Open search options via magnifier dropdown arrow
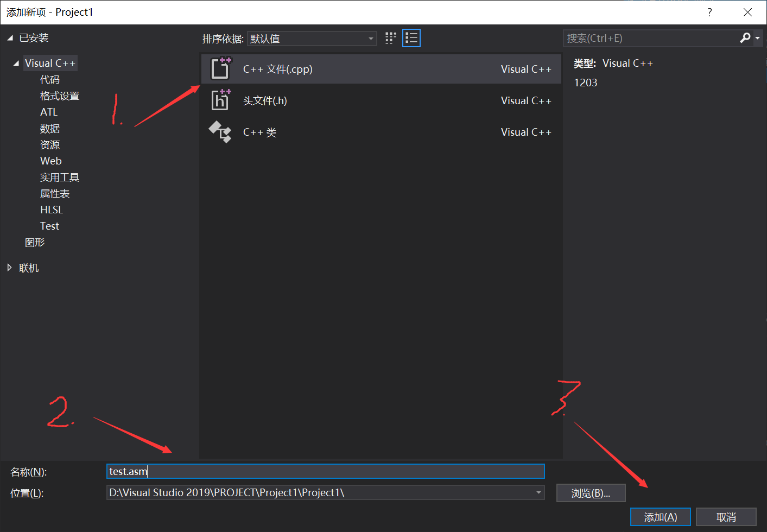The image size is (767, 532). click(x=756, y=38)
